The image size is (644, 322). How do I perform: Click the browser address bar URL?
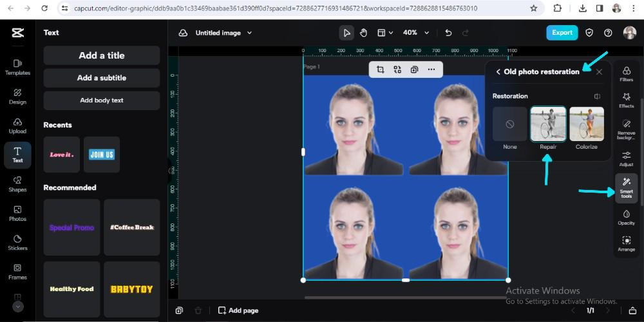coord(276,8)
